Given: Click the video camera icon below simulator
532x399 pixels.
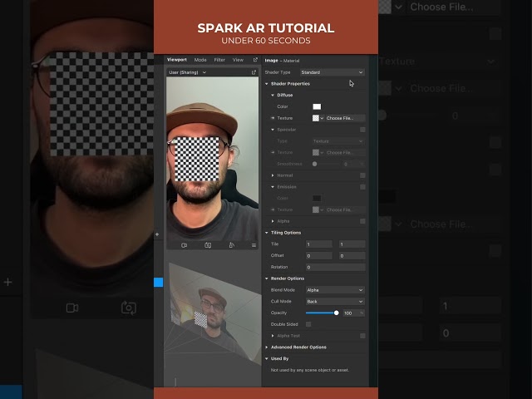Looking at the screenshot, I should 185,245.
